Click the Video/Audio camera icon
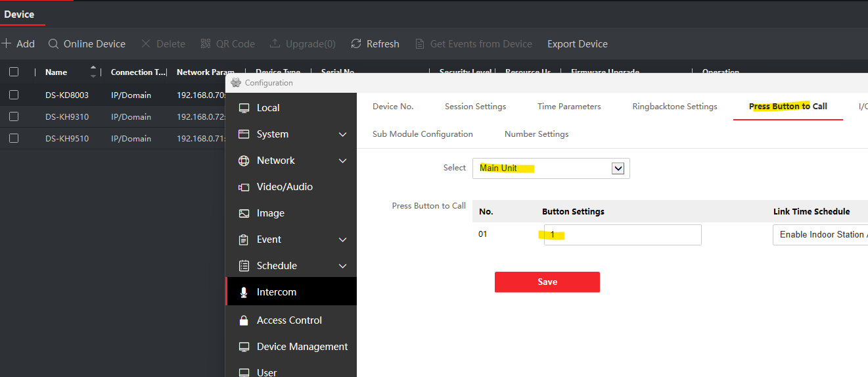Viewport: 868px width, 377px height. pyautogui.click(x=244, y=187)
